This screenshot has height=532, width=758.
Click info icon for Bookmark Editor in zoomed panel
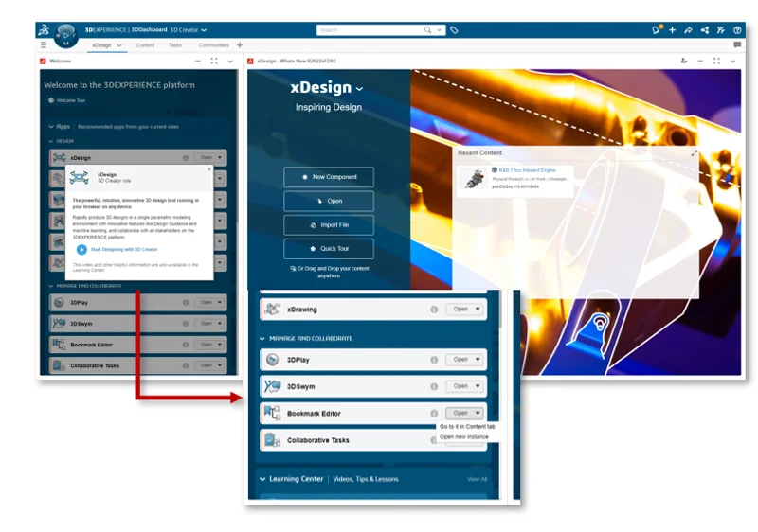[x=434, y=414]
